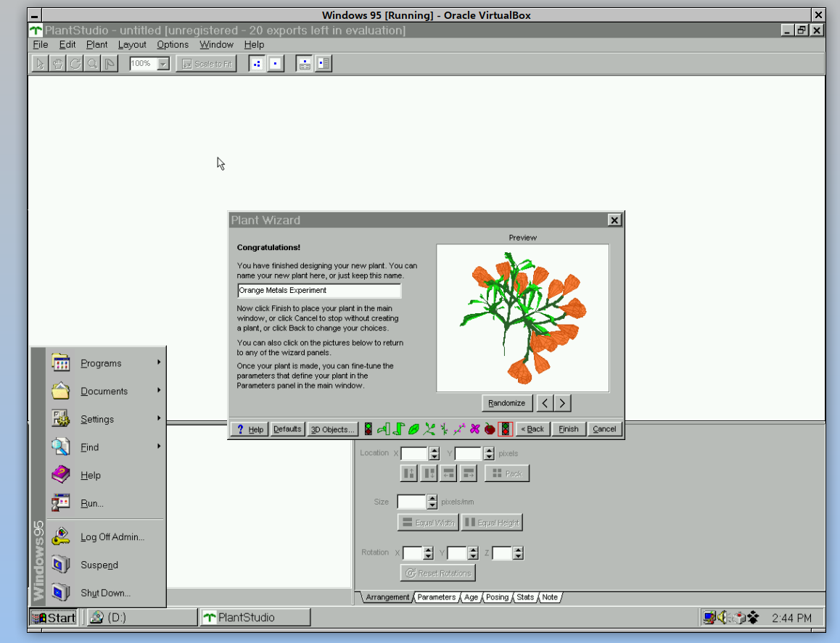The image size is (840, 643).
Task: Open the File menu
Action: point(40,44)
